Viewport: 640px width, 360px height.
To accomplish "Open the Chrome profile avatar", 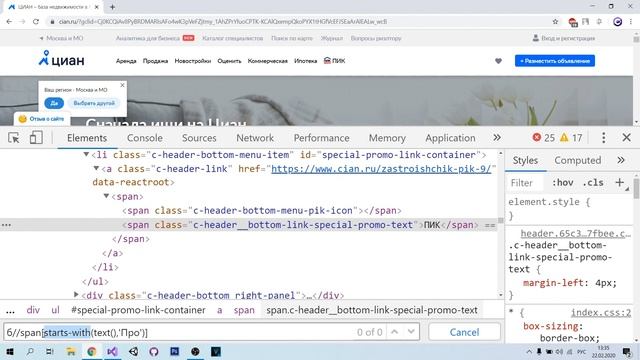I will click(618, 22).
